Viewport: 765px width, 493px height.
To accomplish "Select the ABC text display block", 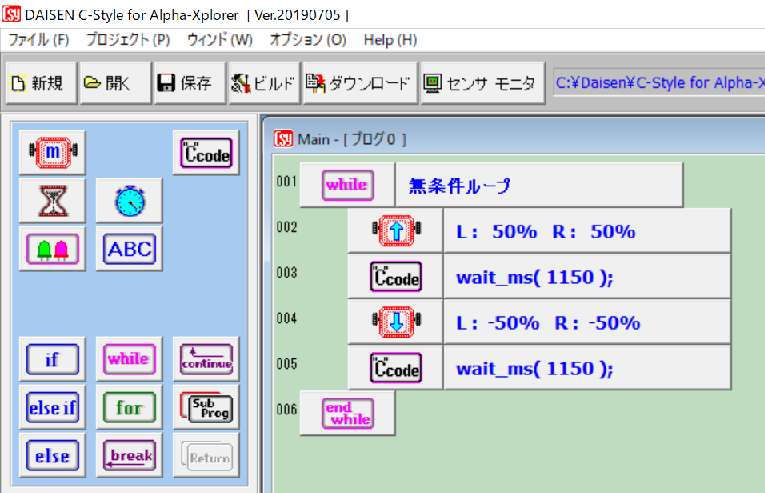I will [130, 249].
